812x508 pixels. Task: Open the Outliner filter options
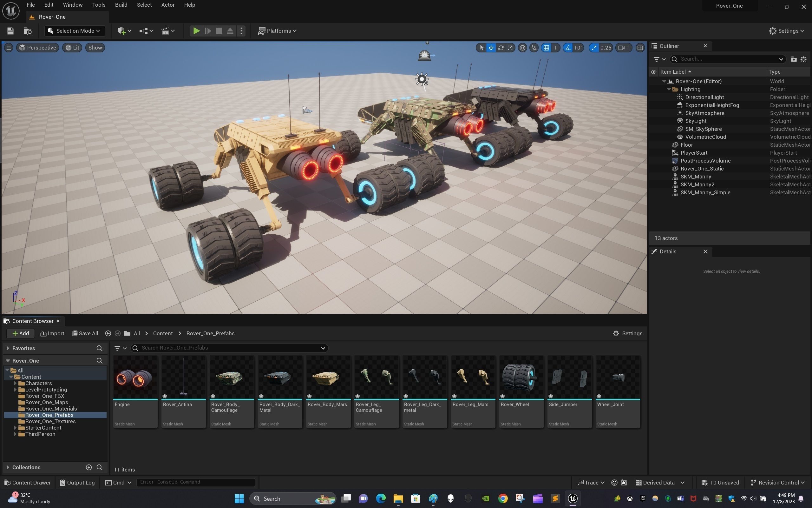659,59
